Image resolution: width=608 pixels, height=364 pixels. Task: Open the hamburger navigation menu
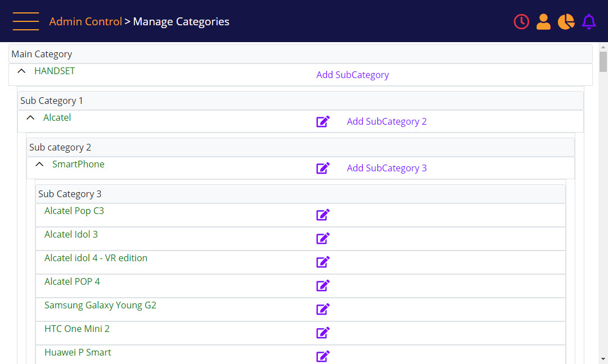coord(26,21)
